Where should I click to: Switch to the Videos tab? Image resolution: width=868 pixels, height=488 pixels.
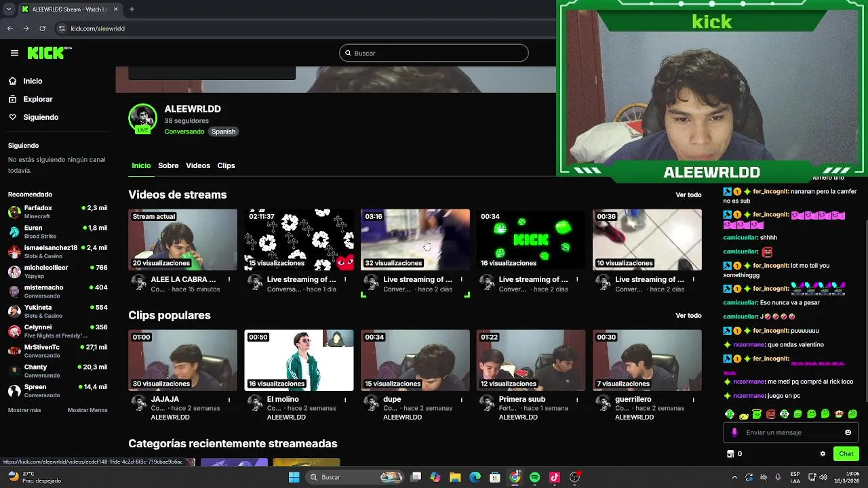pos(198,165)
